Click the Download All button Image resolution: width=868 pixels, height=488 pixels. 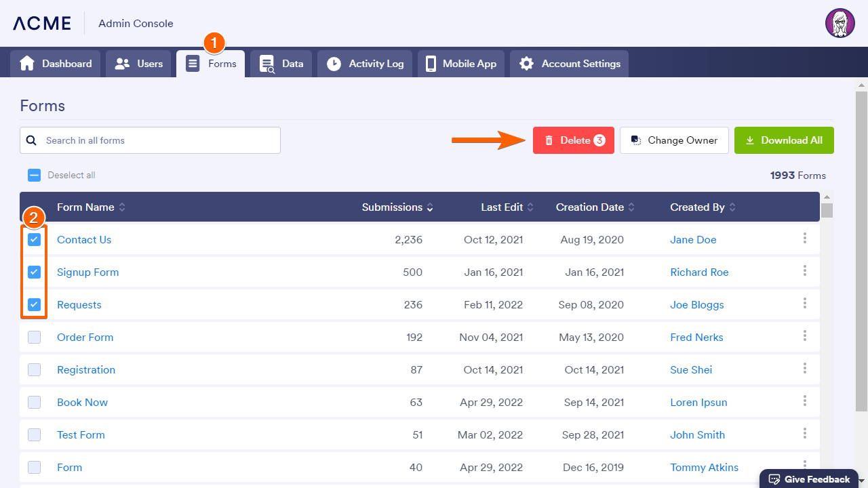click(x=784, y=140)
